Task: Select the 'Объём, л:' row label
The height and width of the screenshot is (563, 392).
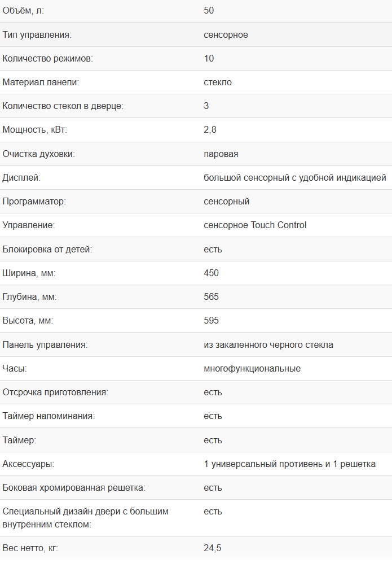Action: (23, 11)
